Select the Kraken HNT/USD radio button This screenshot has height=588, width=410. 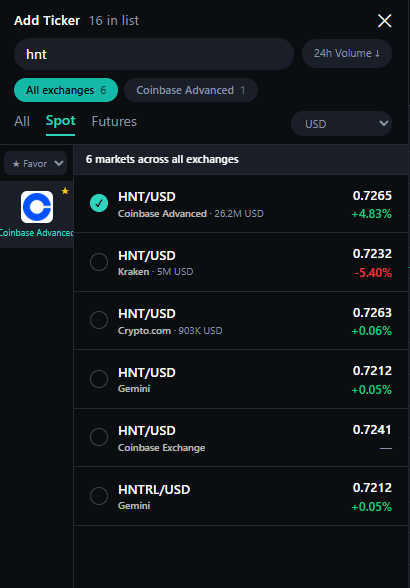pyautogui.click(x=99, y=262)
